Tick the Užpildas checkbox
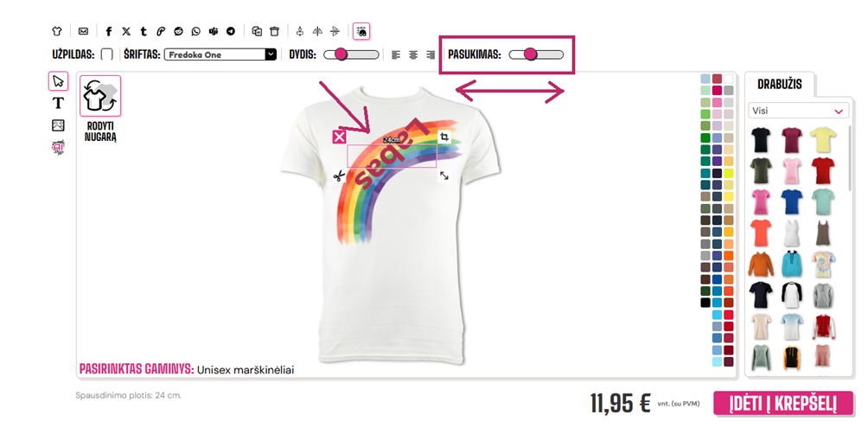 click(107, 54)
